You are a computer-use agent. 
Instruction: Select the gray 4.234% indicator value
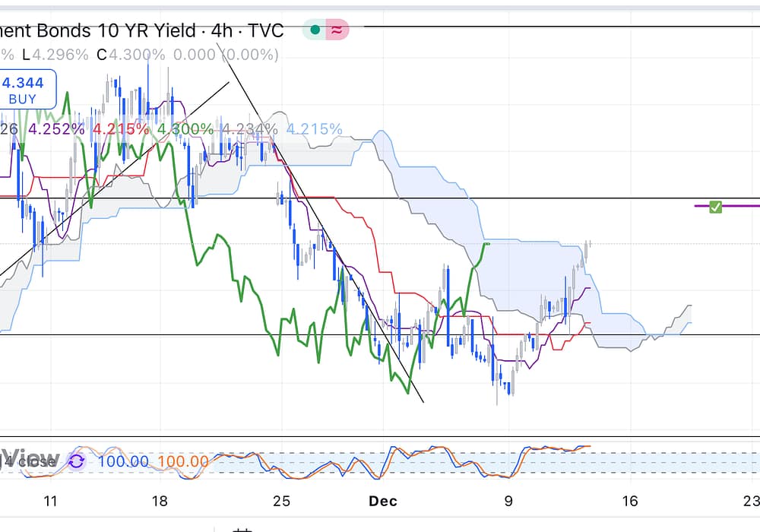click(249, 129)
